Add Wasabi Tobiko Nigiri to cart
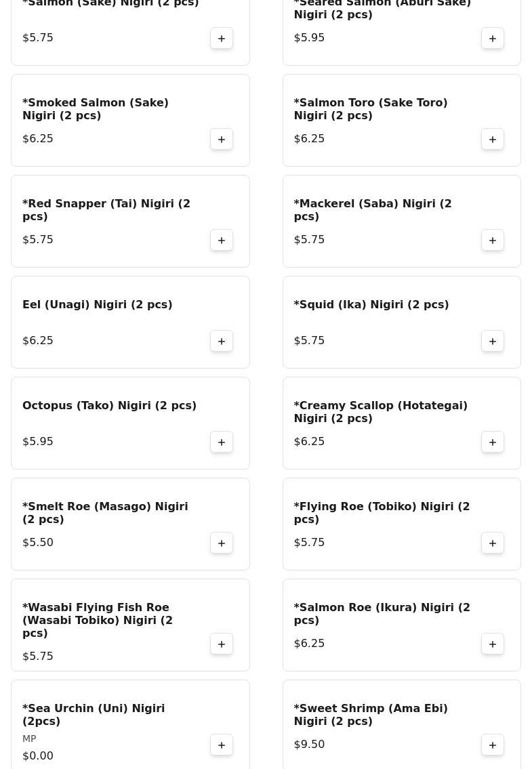532x769 pixels. coord(222,644)
